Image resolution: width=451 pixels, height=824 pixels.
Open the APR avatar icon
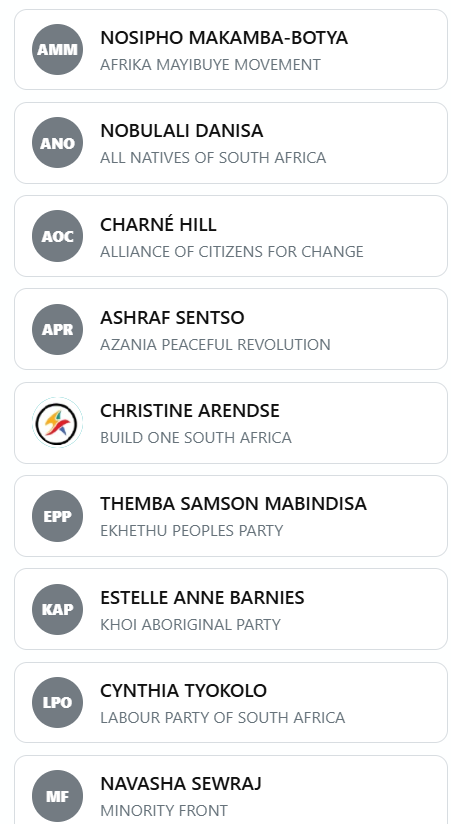coord(57,329)
